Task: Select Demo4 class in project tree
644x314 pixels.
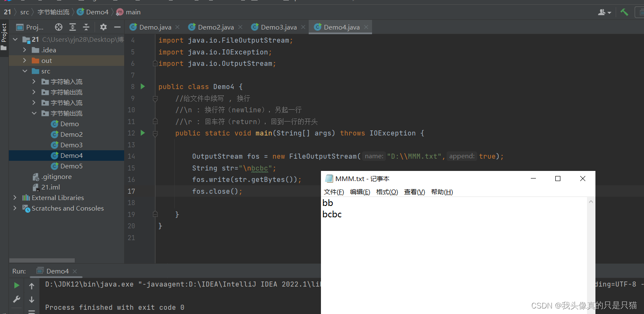Action: click(66, 155)
